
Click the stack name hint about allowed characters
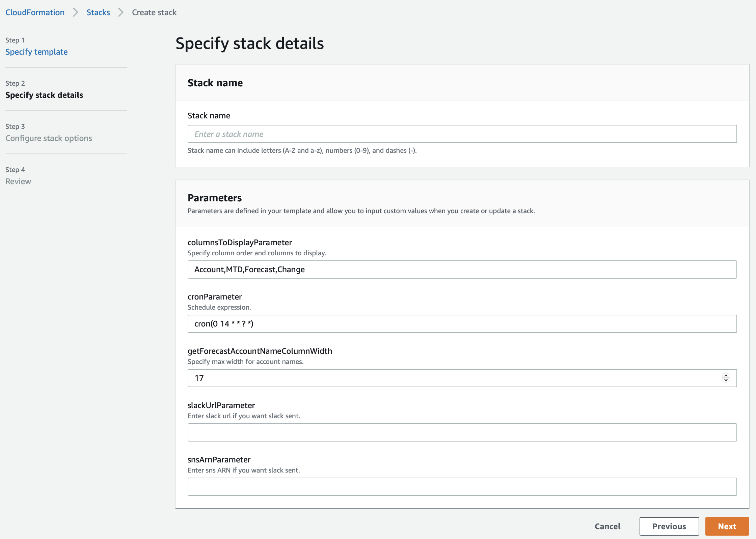(302, 150)
